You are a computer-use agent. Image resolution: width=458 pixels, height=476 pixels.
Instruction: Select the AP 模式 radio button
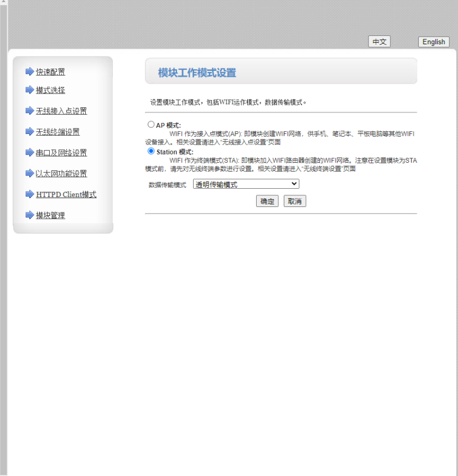[x=151, y=125]
